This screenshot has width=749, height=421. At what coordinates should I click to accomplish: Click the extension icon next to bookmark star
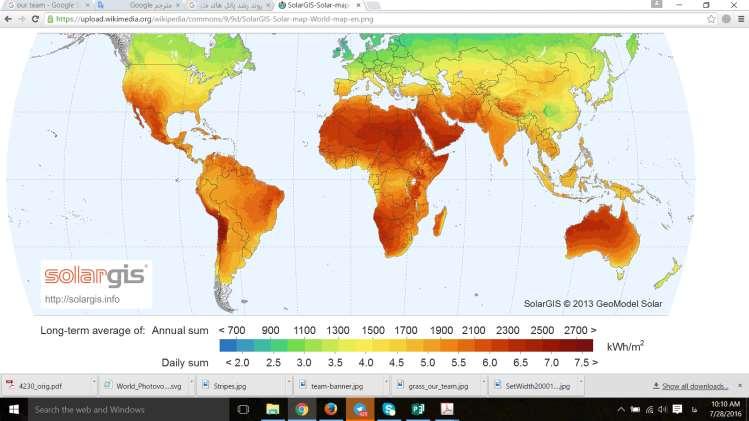click(726, 19)
